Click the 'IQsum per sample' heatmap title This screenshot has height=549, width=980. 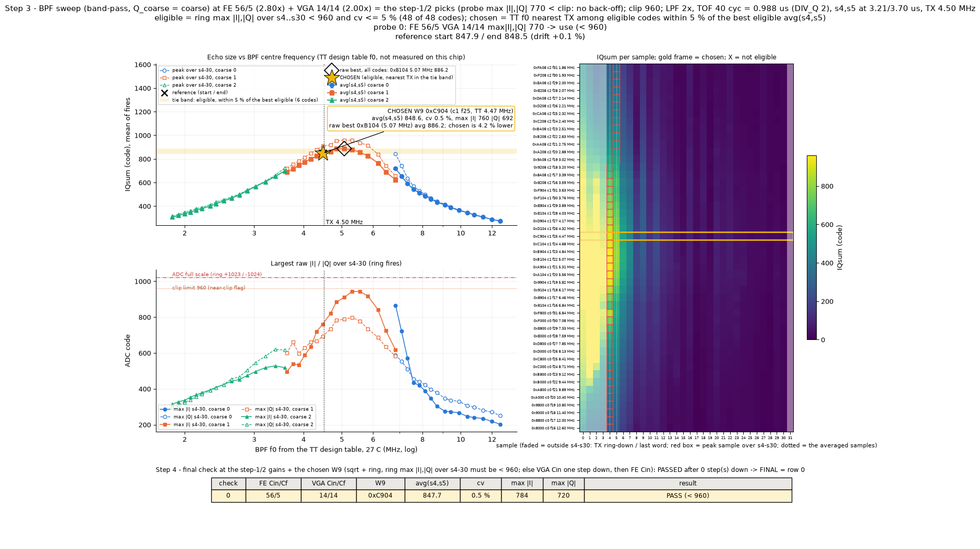(x=686, y=57)
